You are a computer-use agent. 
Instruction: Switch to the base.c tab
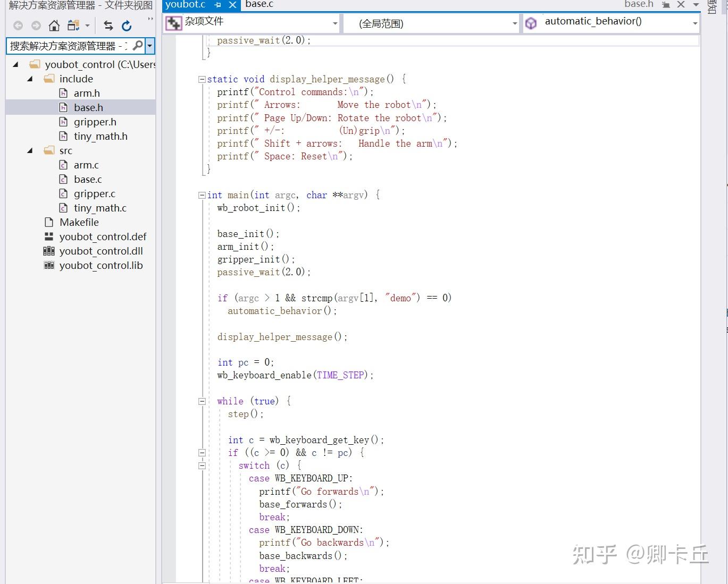(259, 5)
